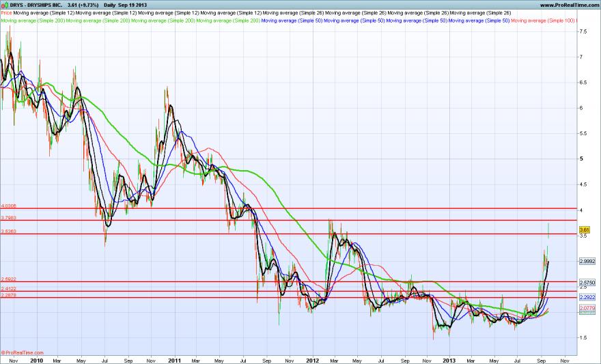601x364 pixels.
Task: Select the 2.9992 moving average value tag
Action: pyautogui.click(x=587, y=262)
